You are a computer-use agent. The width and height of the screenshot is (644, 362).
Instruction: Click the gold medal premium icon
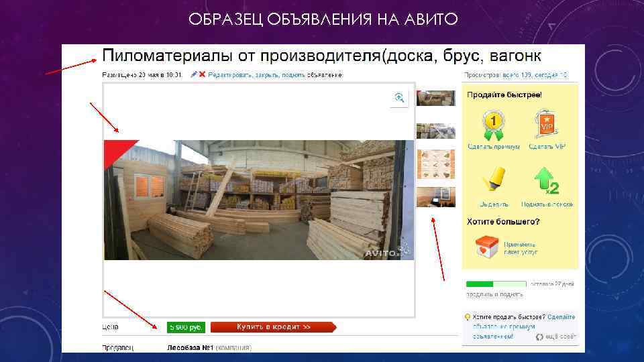click(493, 125)
